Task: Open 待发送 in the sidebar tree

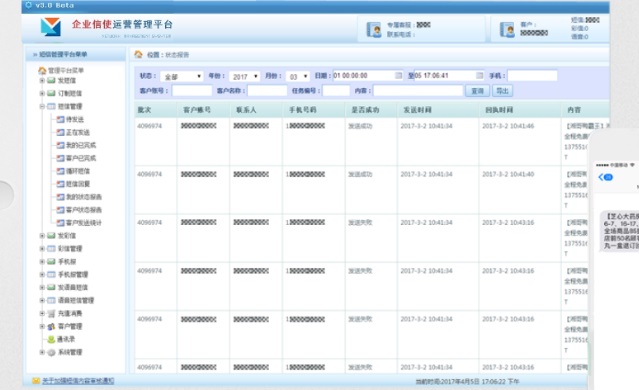Action: [75, 119]
